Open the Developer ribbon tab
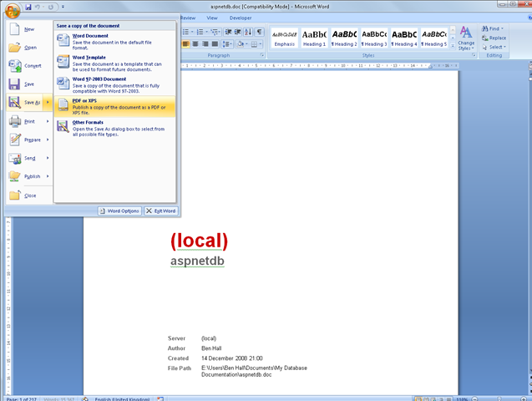The width and height of the screenshot is (532, 401). click(x=241, y=18)
